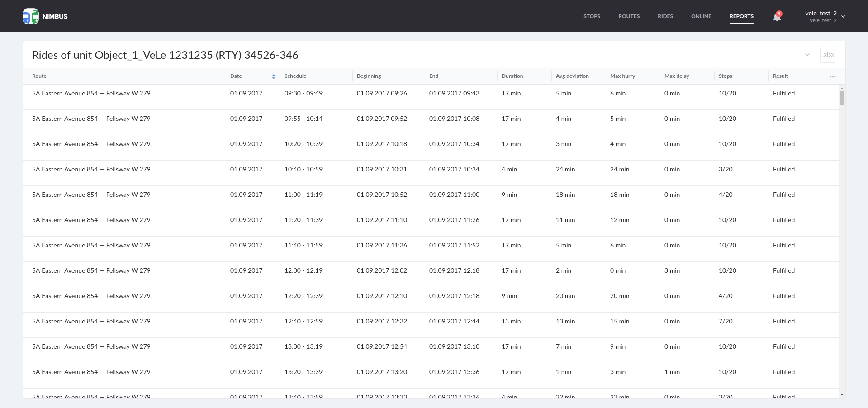This screenshot has width=868, height=408.
Task: Click the Avg deviation column header
Action: tap(572, 76)
